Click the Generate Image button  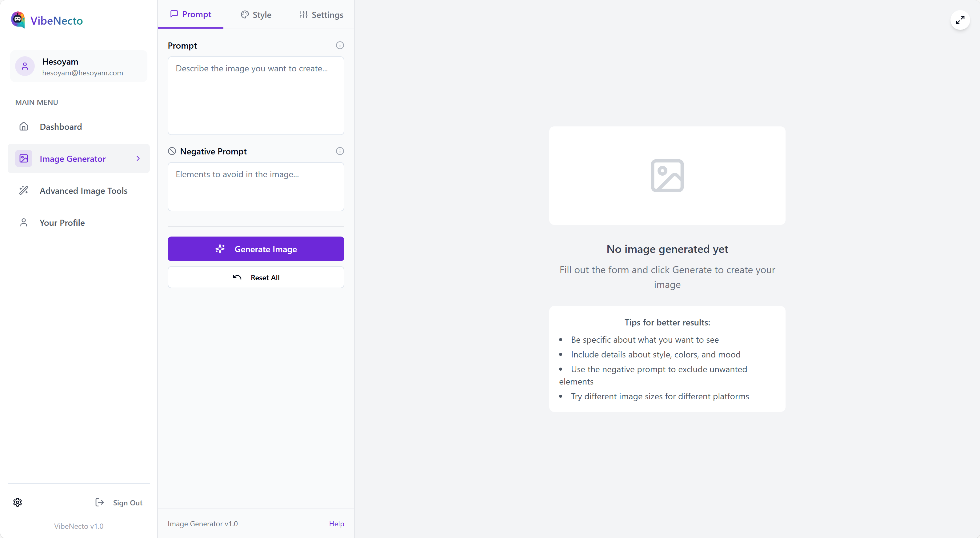[256, 249]
